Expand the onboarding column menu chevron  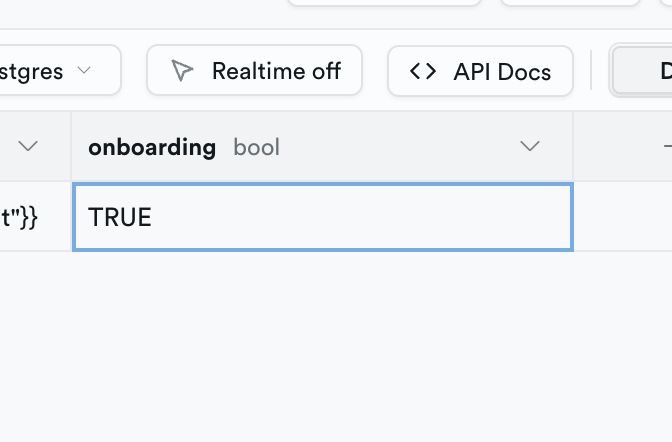point(530,147)
